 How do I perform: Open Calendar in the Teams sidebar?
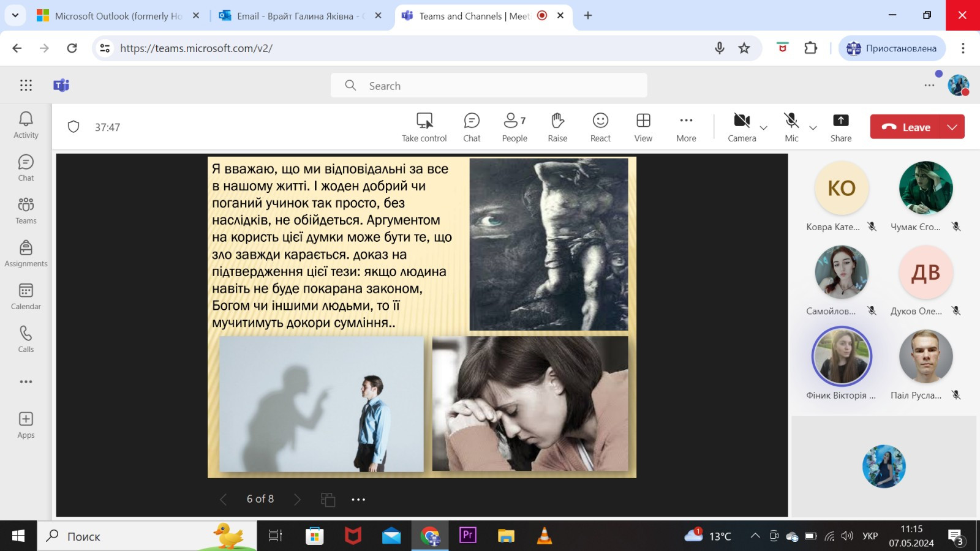[x=26, y=296]
